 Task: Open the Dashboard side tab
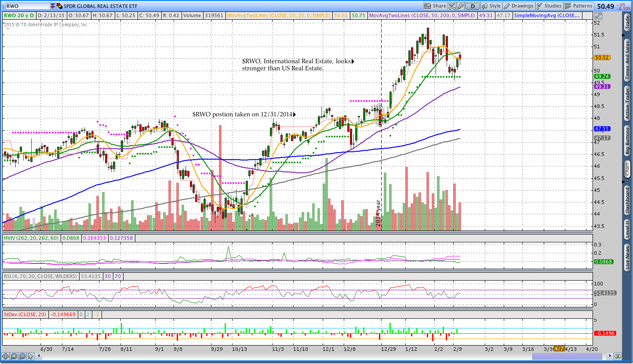coord(627,200)
